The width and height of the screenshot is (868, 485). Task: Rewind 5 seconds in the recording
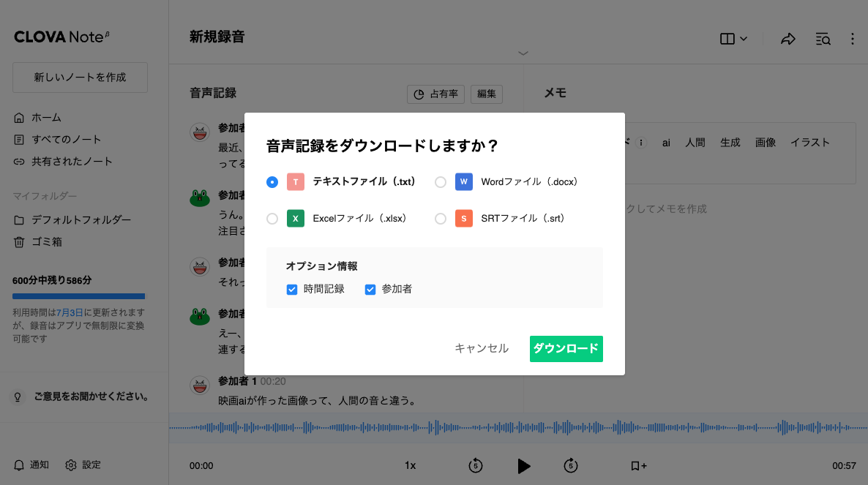[476, 465]
